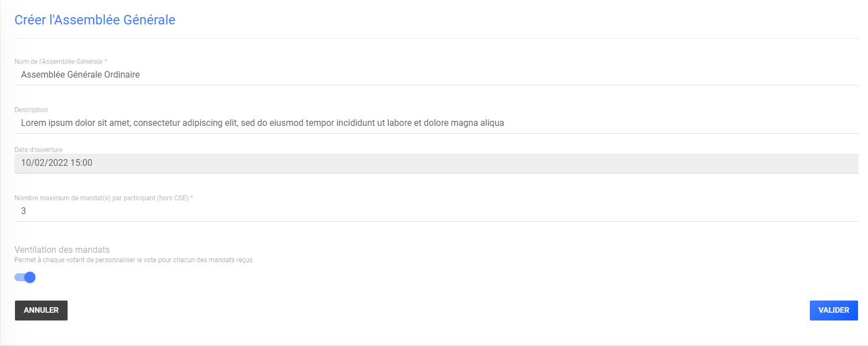The width and height of the screenshot is (868, 346).
Task: Click the 'Description' field label
Action: (x=31, y=110)
